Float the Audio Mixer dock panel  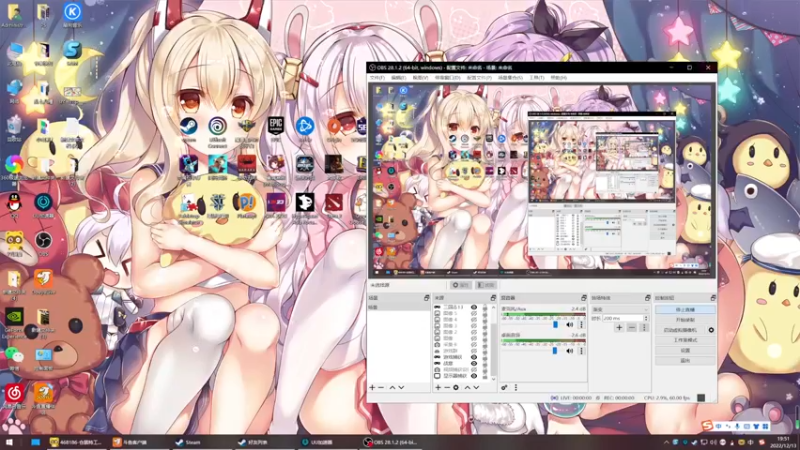tap(584, 298)
